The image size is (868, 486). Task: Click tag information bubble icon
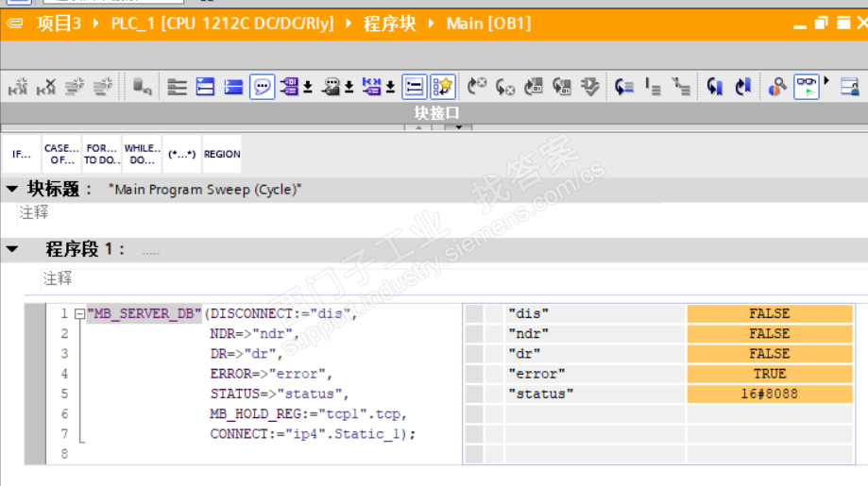click(331, 87)
